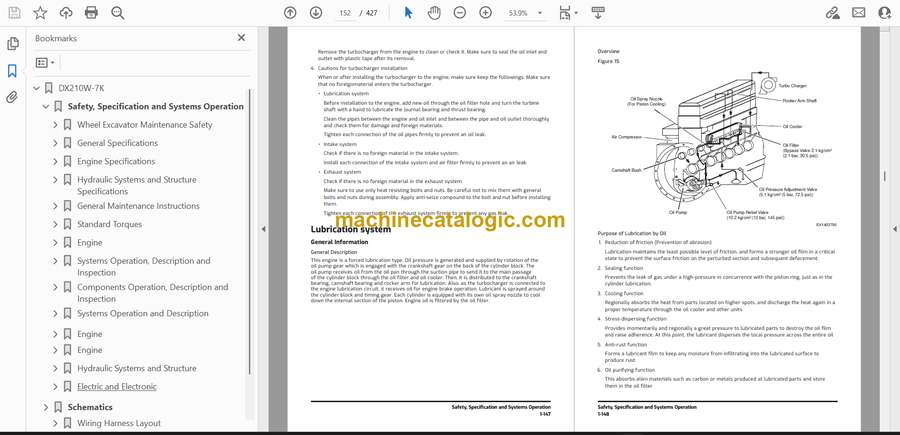
Task: Open the share with people icon
Action: click(x=885, y=13)
